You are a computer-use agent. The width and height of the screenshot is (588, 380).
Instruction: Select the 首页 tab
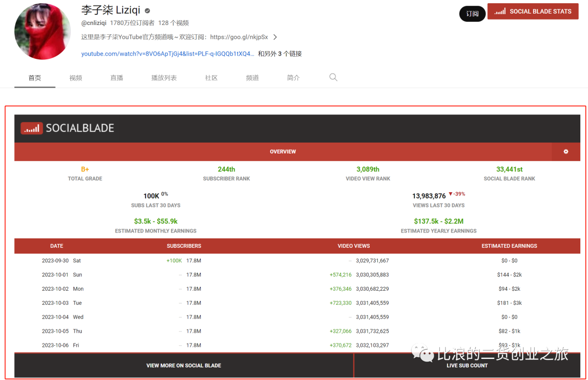pos(35,78)
